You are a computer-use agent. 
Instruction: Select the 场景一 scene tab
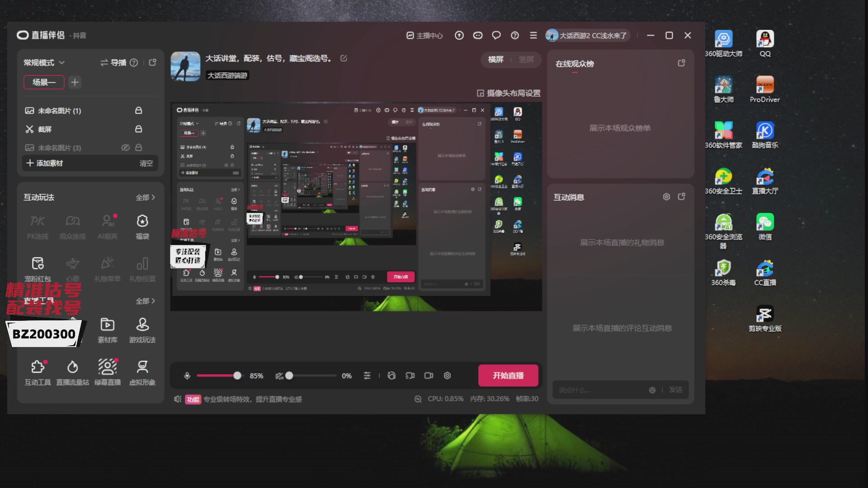(44, 82)
